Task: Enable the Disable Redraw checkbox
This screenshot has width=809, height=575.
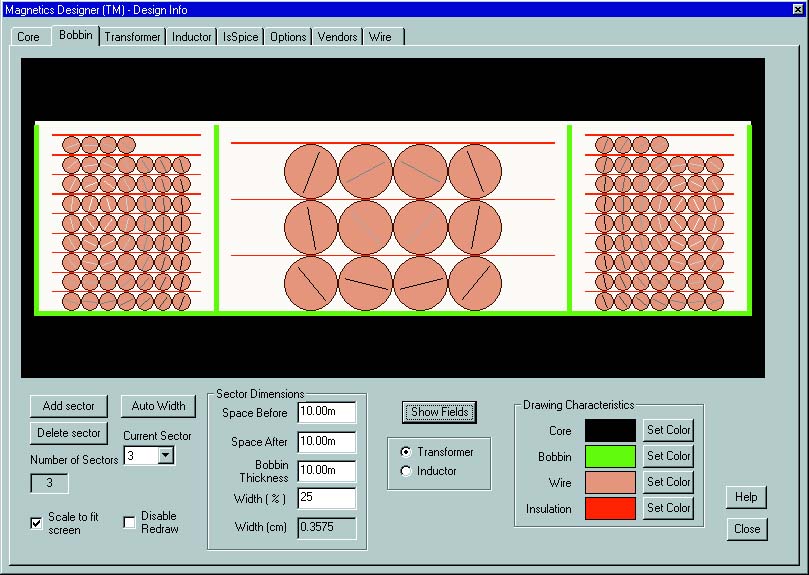Action: [130, 523]
